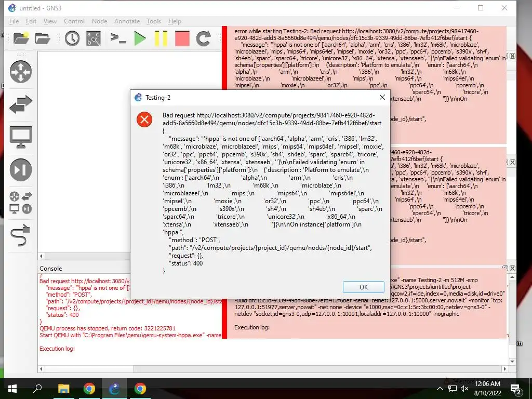532x399 pixels.
Task: Open the first Chrome taskbar icon
Action: click(89, 389)
